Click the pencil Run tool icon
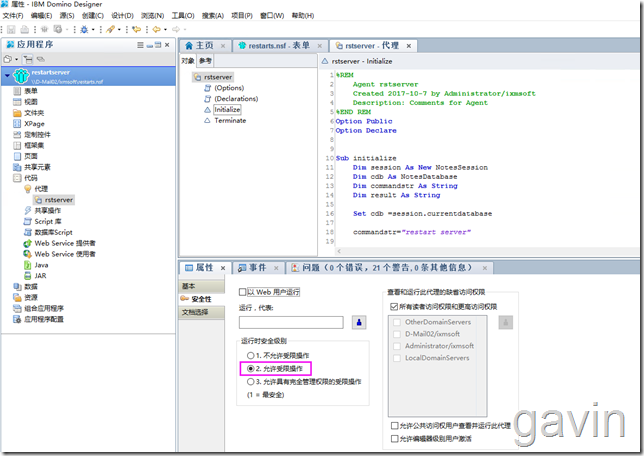The image size is (644, 456). [110, 29]
